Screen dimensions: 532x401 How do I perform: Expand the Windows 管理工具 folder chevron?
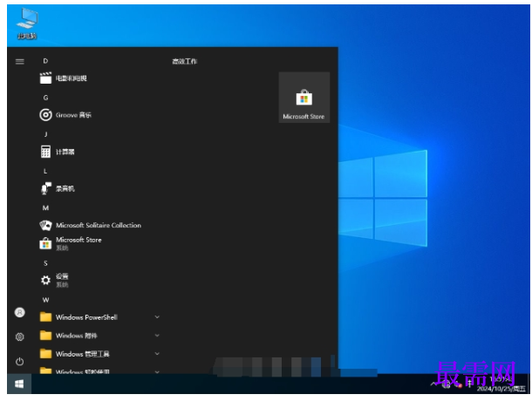[157, 354]
